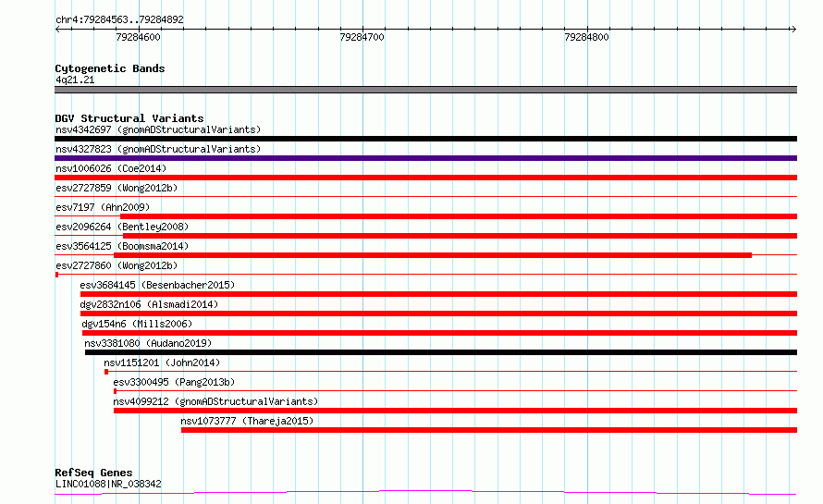
Task: Open the DGV Structural Variants track title
Action: click(129, 118)
